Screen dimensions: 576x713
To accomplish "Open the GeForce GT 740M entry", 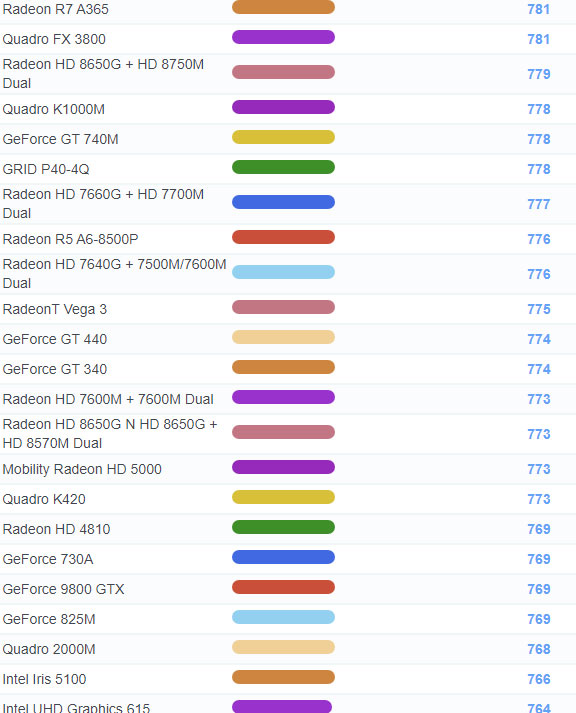I will 60,139.
